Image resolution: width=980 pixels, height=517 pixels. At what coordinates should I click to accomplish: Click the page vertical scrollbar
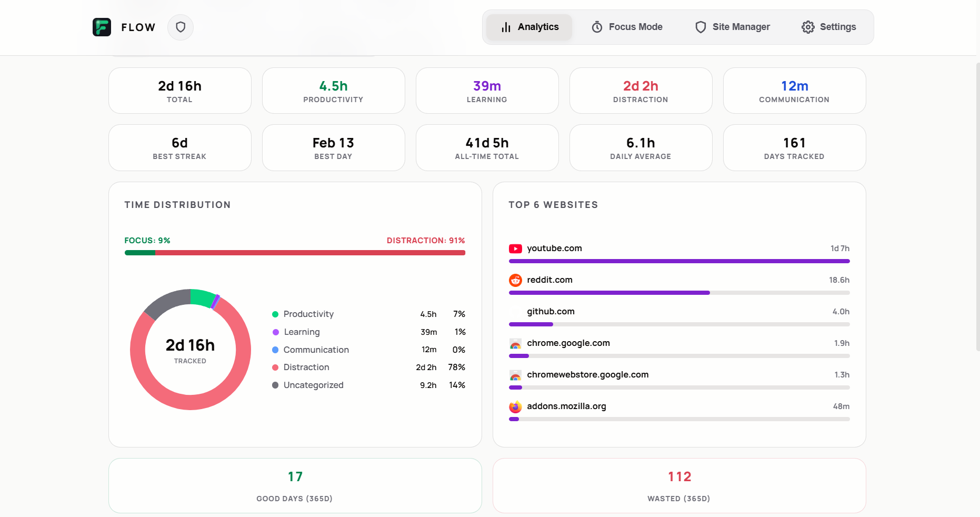978,206
